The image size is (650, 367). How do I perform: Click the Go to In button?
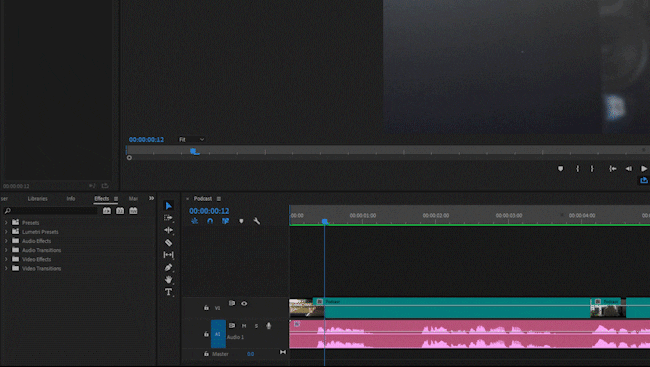613,168
